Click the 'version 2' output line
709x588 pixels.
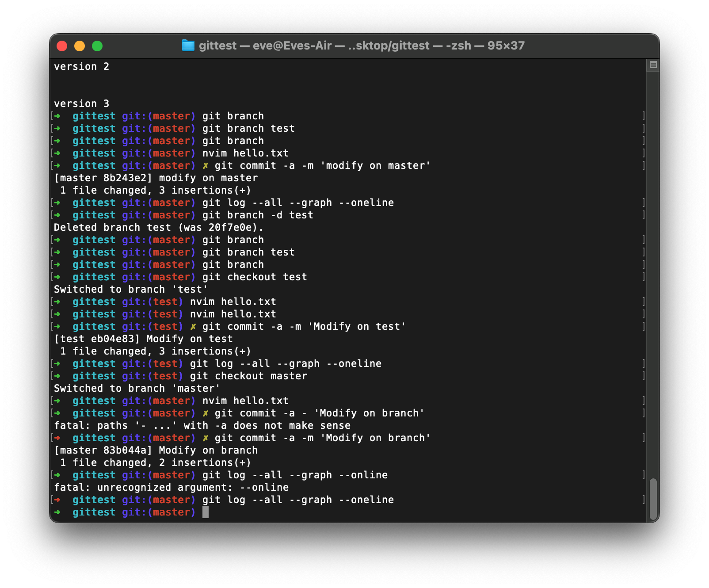click(x=81, y=66)
